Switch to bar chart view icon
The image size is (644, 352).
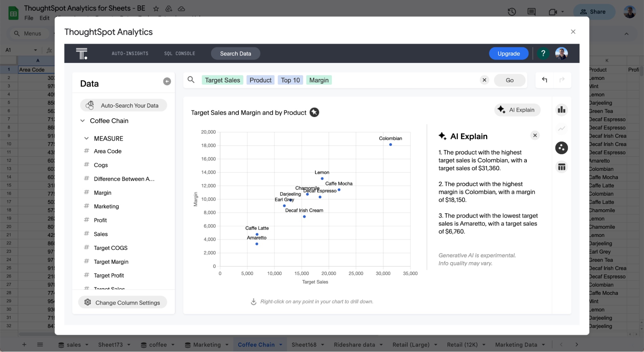pos(562,110)
